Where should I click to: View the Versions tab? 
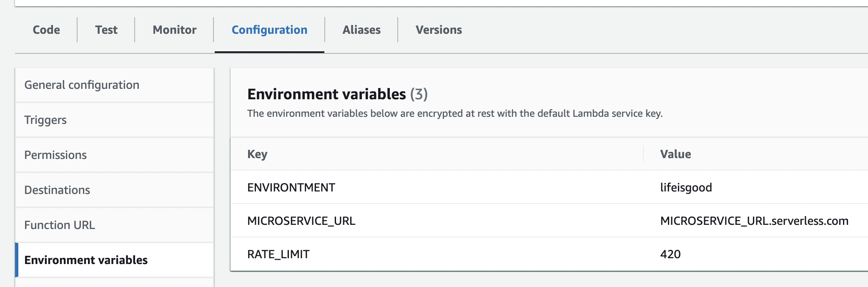tap(439, 30)
